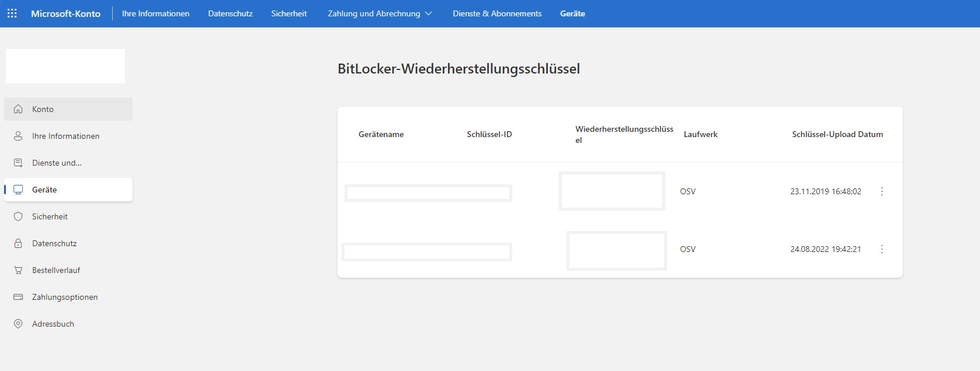
Task: Select Ihre Informationen in the sidebar
Action: [x=68, y=136]
